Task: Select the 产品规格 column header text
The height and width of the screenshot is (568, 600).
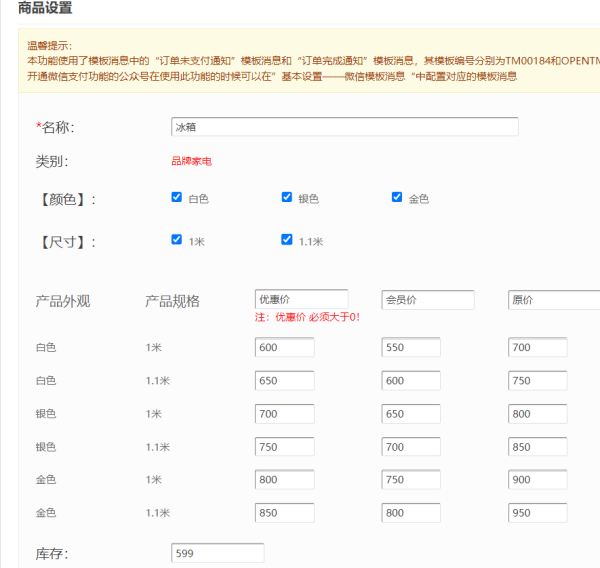Action: 173,301
